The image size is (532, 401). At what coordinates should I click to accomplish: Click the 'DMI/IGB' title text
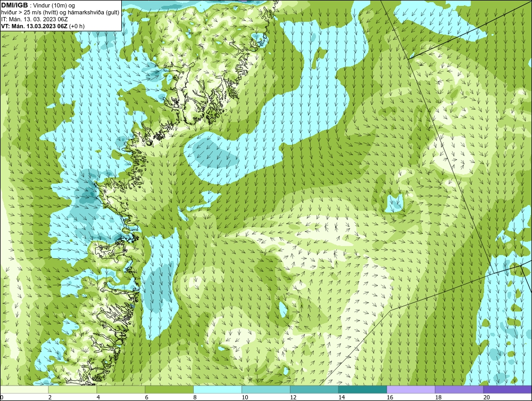14,5
